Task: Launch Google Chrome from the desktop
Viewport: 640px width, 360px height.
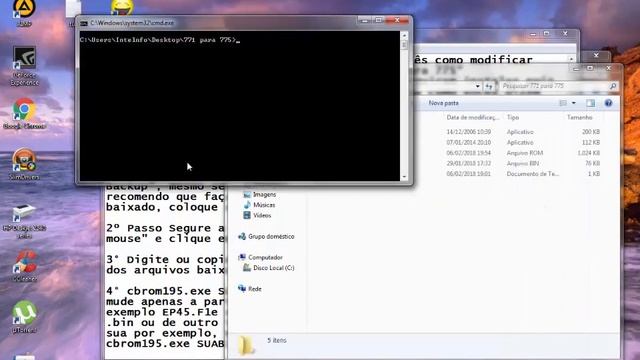Action: pyautogui.click(x=24, y=113)
